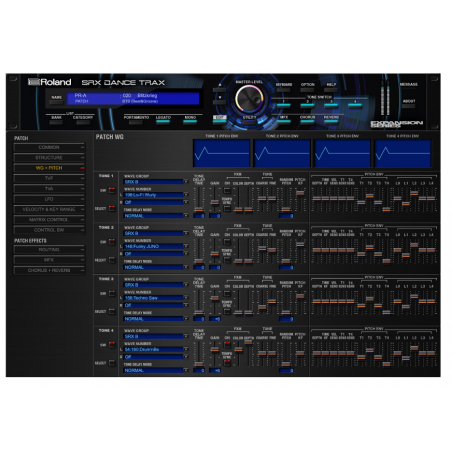
Task: Toggle Tone 1 TEMPO SYNC button
Action: click(227, 209)
